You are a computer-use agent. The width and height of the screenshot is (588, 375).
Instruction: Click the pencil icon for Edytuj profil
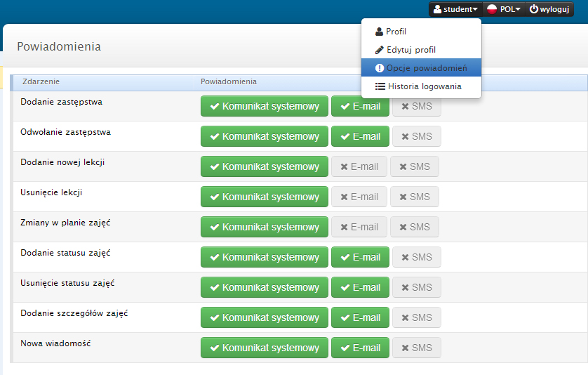[380, 50]
